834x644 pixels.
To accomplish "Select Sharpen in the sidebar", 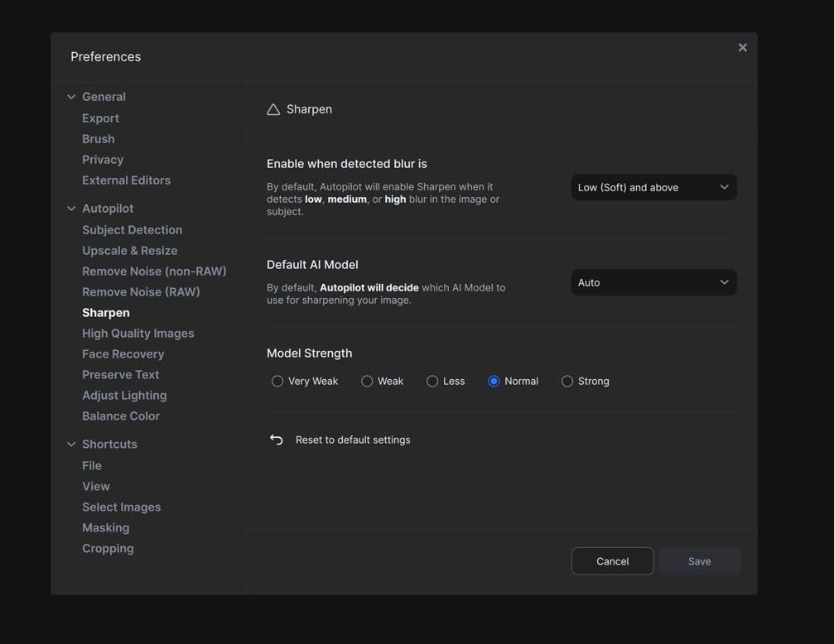I will pyautogui.click(x=106, y=313).
